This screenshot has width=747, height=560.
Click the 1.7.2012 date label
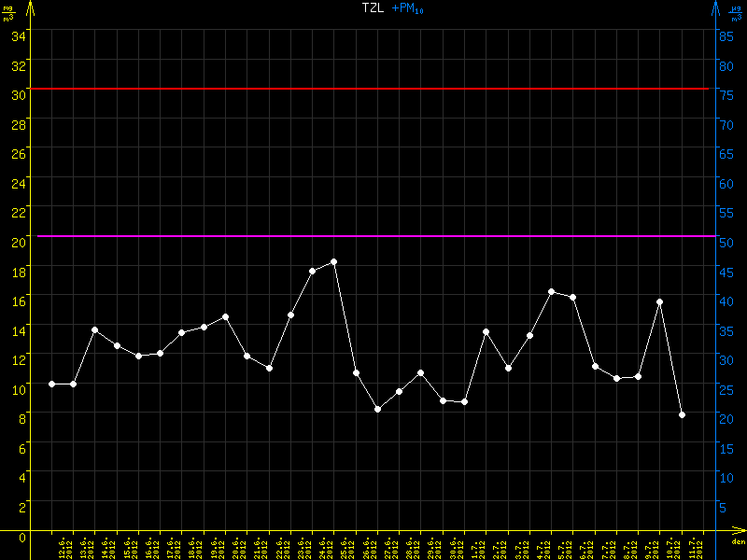click(x=476, y=547)
